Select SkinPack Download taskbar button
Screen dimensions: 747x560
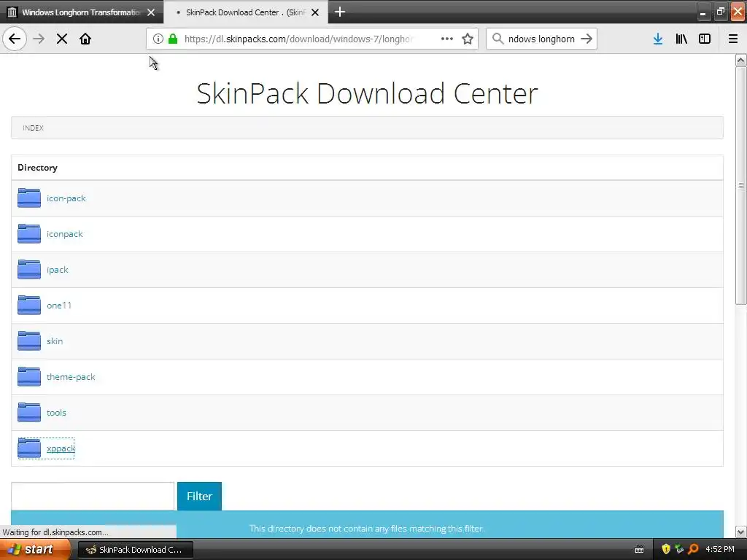pyautogui.click(x=135, y=550)
